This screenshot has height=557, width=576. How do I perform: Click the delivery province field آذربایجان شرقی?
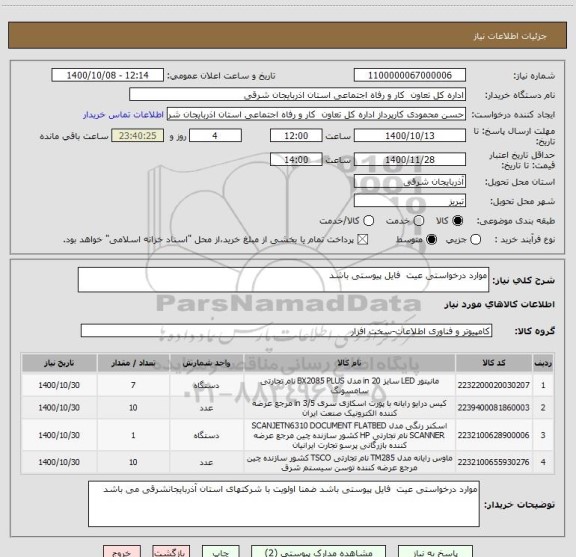point(410,182)
